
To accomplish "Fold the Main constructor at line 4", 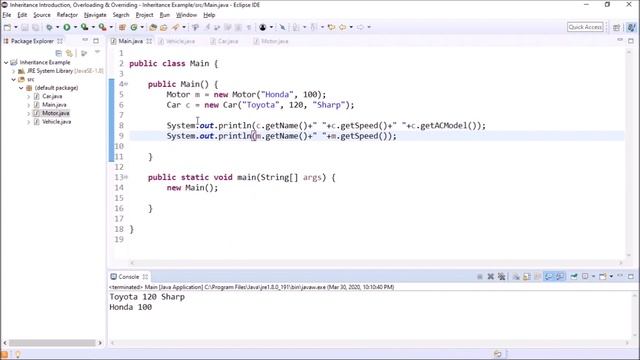I will pos(126,84).
